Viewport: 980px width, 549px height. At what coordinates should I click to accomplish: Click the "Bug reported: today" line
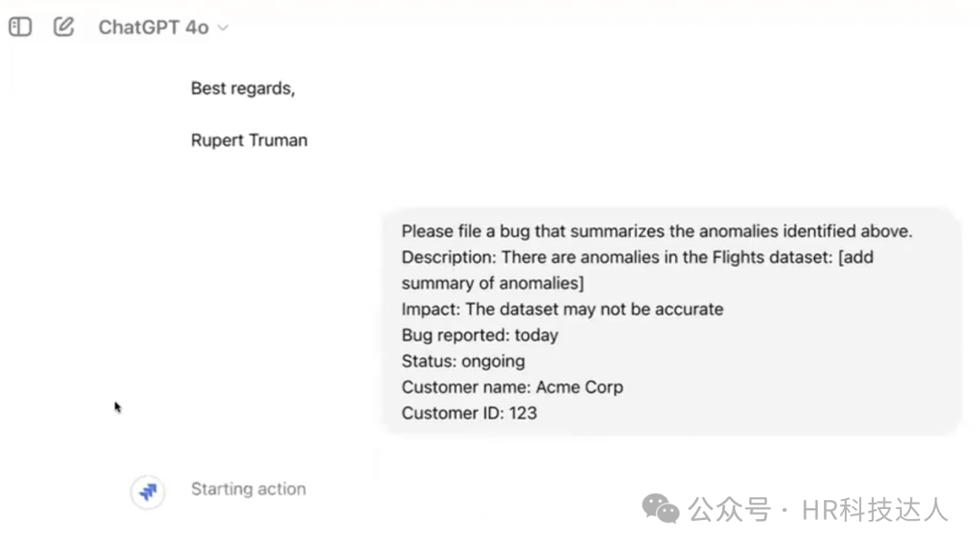tap(479, 336)
